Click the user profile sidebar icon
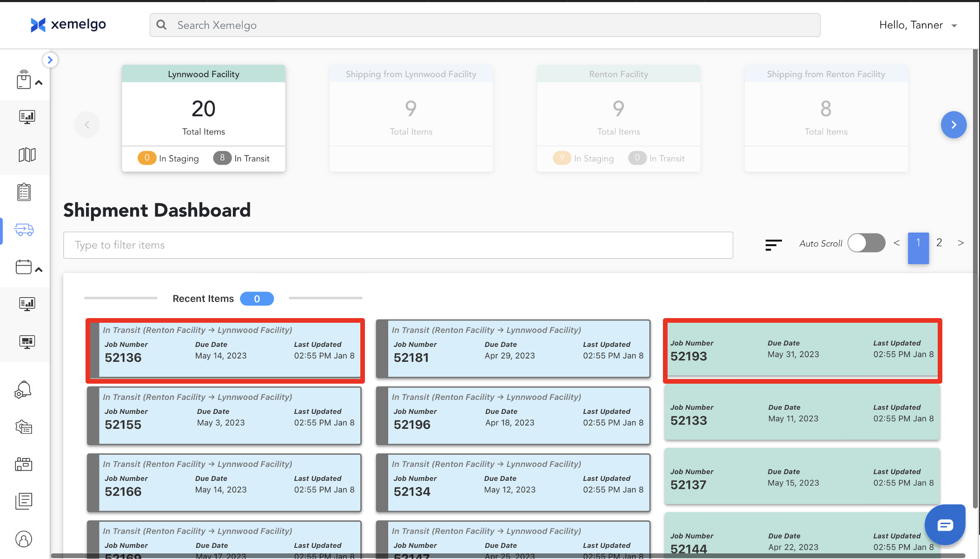The width and height of the screenshot is (980, 559). (24, 539)
